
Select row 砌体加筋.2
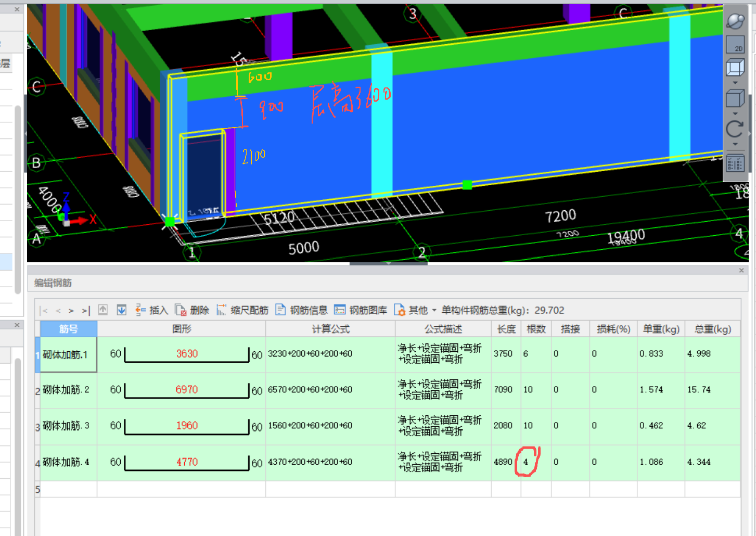[x=68, y=390]
